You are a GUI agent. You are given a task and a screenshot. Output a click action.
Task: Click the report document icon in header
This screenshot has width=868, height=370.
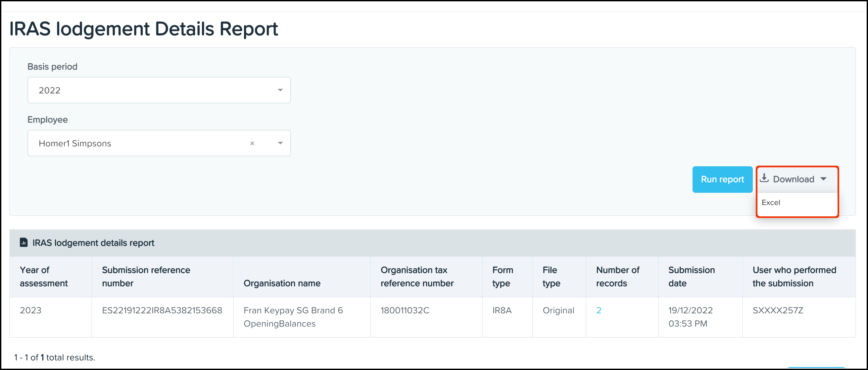24,242
